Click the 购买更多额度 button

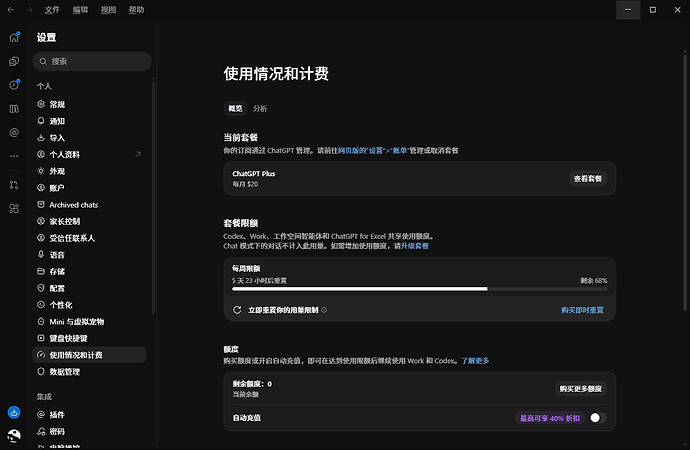tap(581, 389)
